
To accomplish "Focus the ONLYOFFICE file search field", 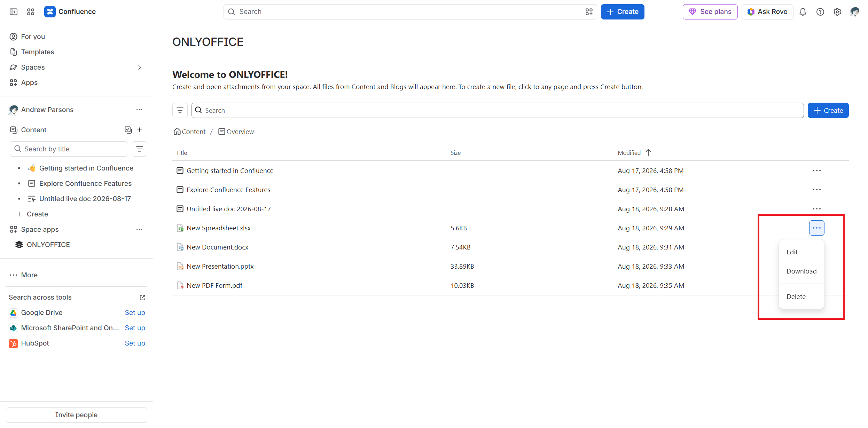I will click(497, 110).
